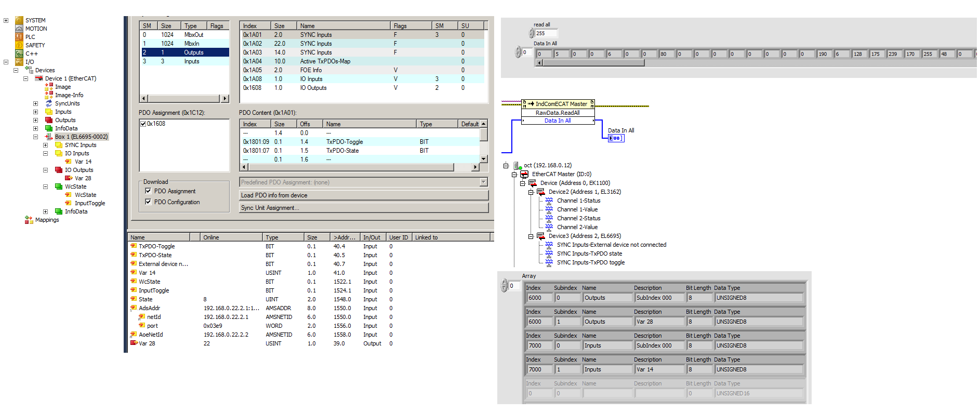Screen dimensions: 980x413
Task: Toggle the 0x1608 PDO assignment checkbox
Action: [143, 124]
